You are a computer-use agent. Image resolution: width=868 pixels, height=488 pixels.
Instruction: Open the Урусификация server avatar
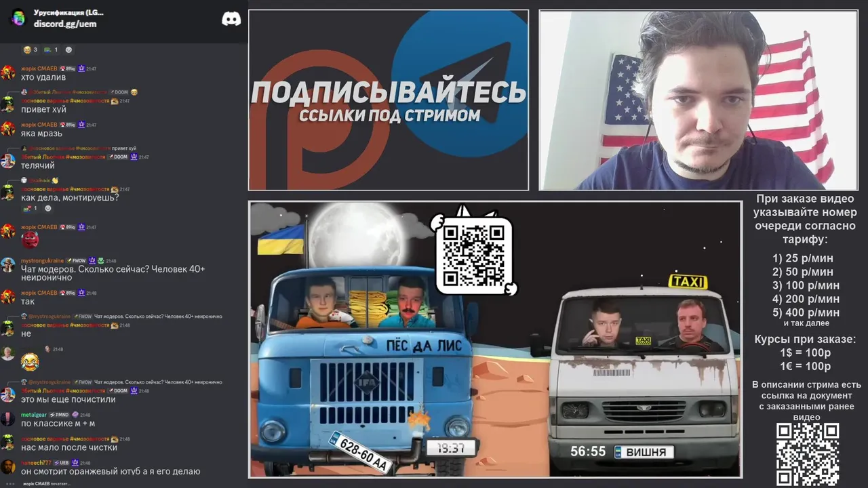coord(18,18)
